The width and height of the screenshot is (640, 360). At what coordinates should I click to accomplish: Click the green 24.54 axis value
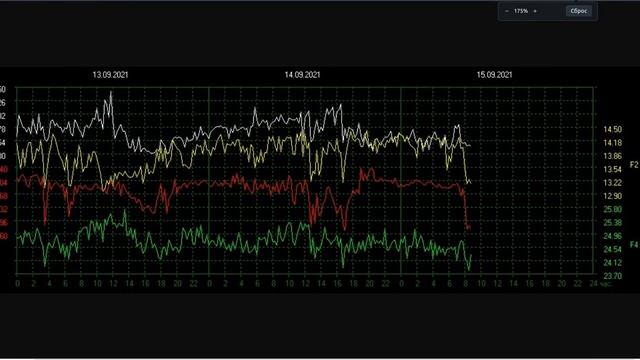[613, 249]
